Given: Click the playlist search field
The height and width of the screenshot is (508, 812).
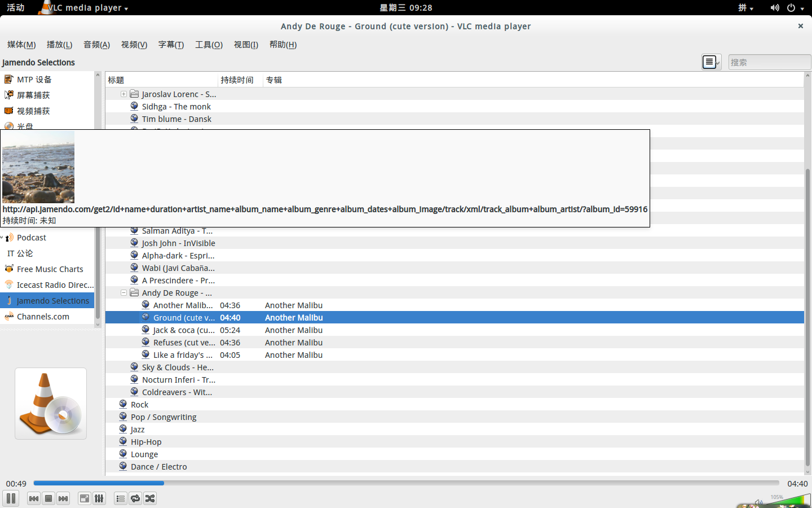Looking at the screenshot, I should coord(769,62).
